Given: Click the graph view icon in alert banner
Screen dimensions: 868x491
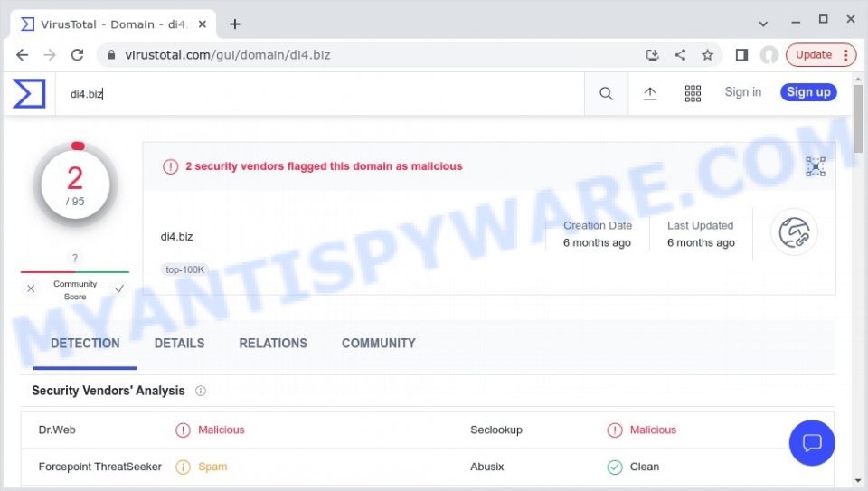Looking at the screenshot, I should click(816, 166).
